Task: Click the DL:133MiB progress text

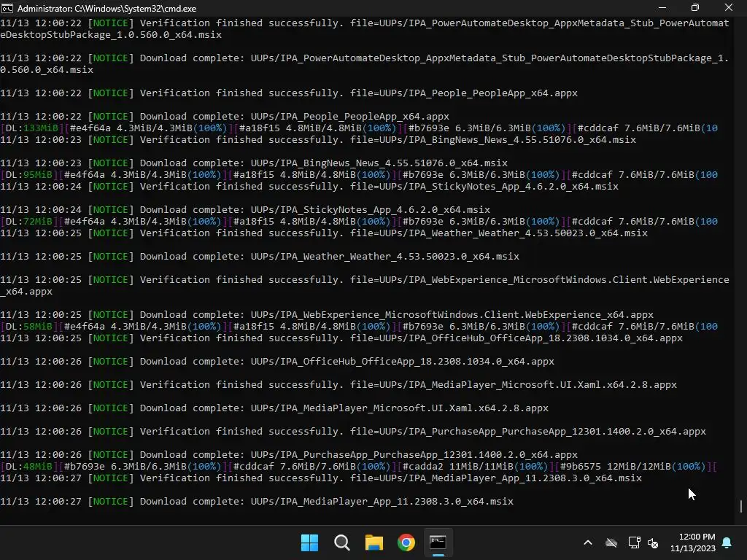Action: coord(32,128)
